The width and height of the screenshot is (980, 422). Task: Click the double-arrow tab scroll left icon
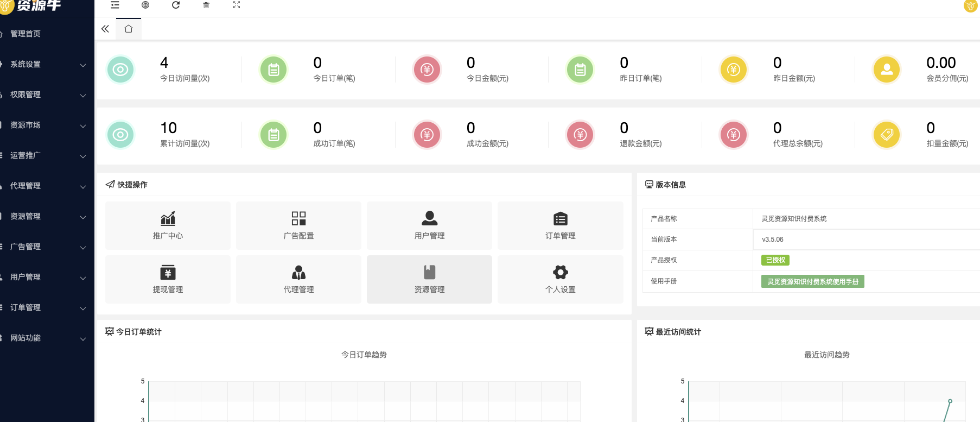(x=105, y=29)
